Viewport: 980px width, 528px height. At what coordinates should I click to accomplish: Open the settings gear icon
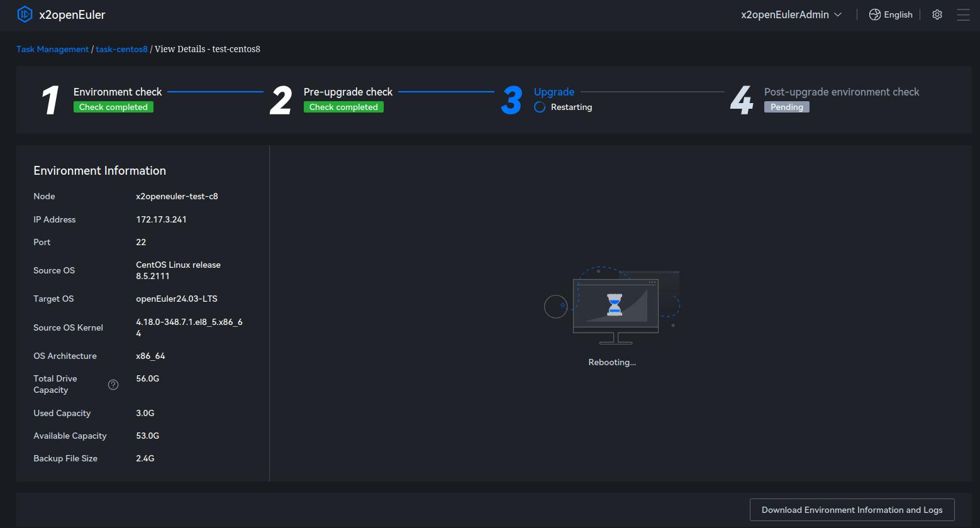(937, 14)
